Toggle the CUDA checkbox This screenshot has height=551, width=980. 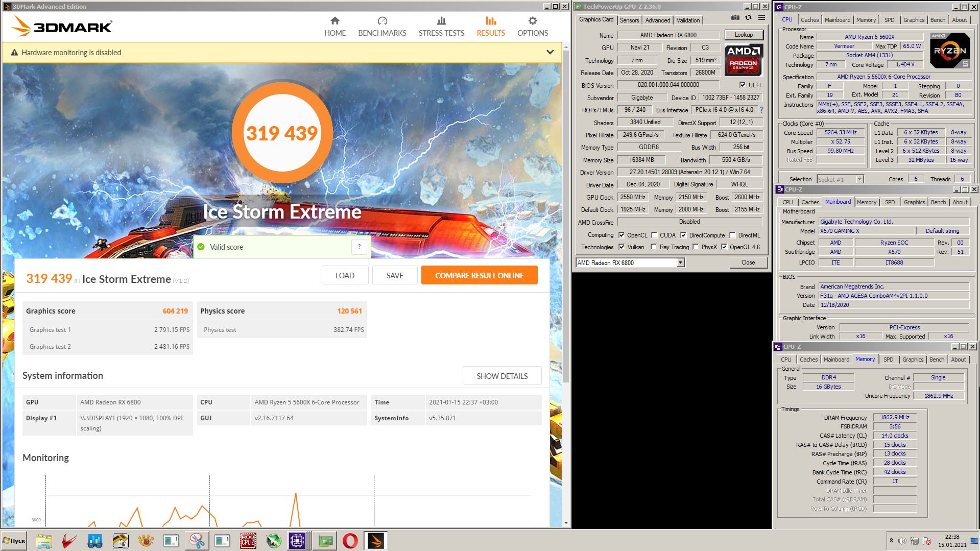coord(654,235)
